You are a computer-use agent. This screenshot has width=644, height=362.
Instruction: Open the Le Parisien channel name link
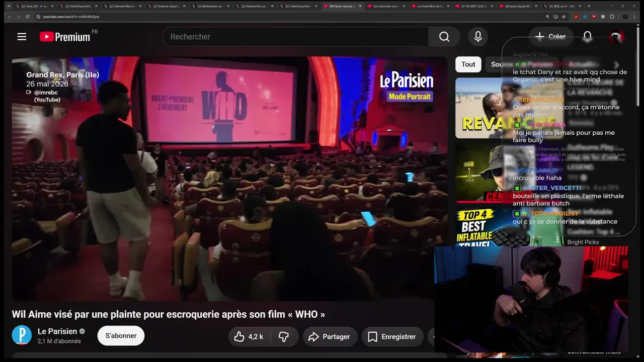(x=57, y=331)
